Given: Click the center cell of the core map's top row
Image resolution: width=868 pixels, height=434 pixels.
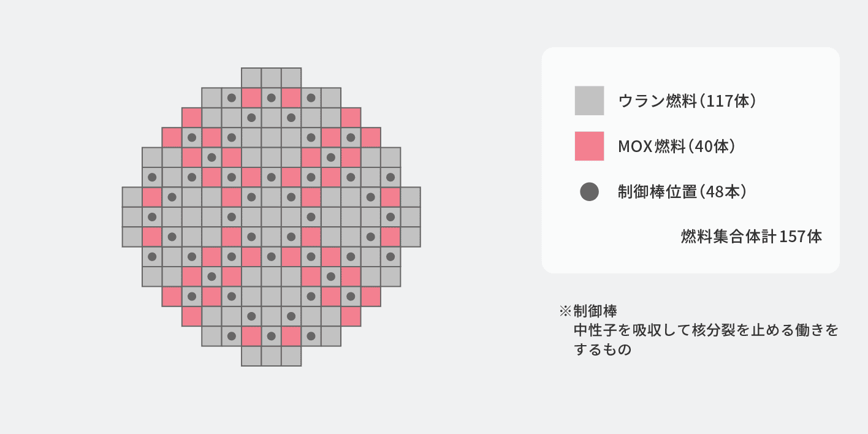Looking at the screenshot, I should pos(271,78).
